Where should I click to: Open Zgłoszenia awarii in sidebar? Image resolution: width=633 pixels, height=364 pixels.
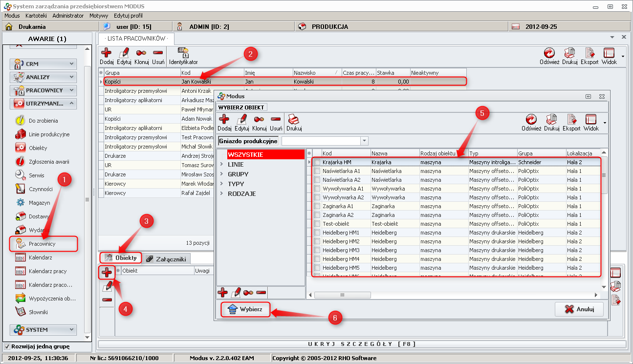tap(49, 162)
